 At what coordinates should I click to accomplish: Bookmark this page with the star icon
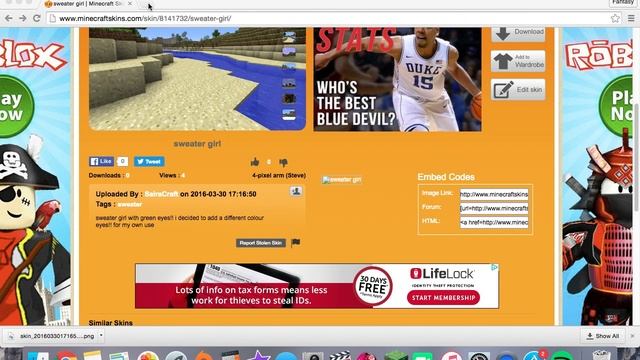[x=615, y=18]
